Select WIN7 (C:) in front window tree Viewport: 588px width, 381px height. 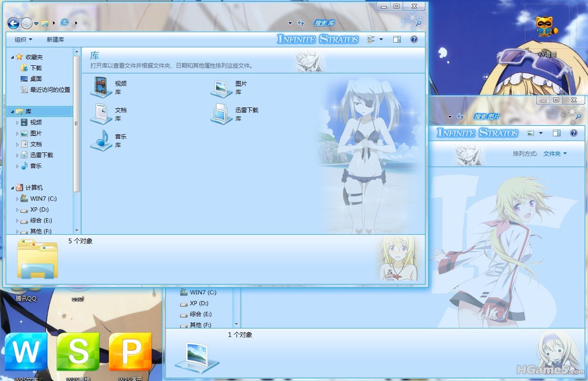point(39,199)
